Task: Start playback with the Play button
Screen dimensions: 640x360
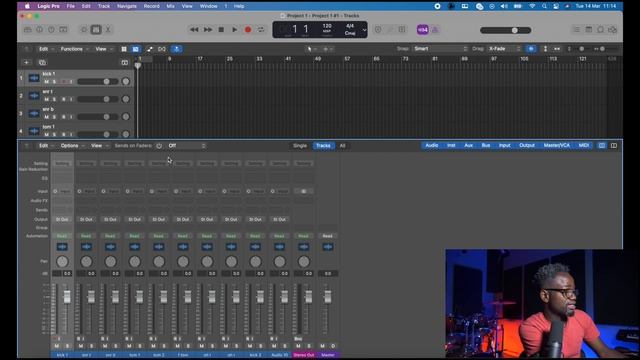Action: point(235,30)
